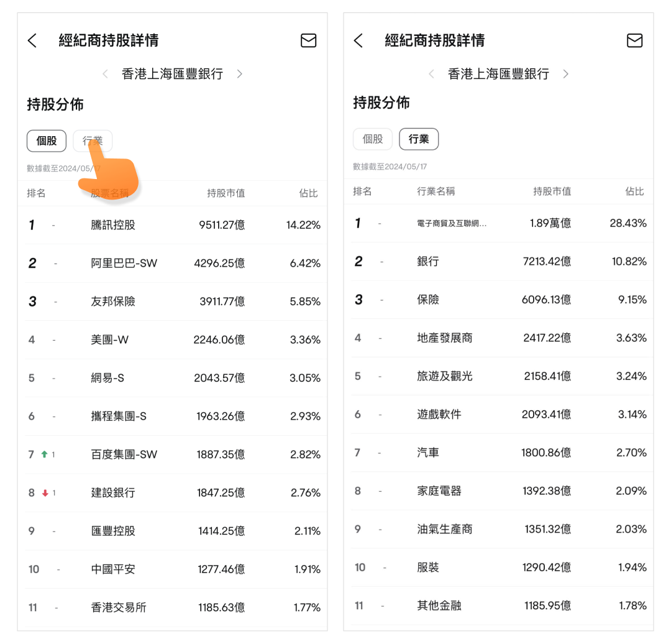Open mail icon on left screen
This screenshot has width=671, height=644.
click(308, 41)
